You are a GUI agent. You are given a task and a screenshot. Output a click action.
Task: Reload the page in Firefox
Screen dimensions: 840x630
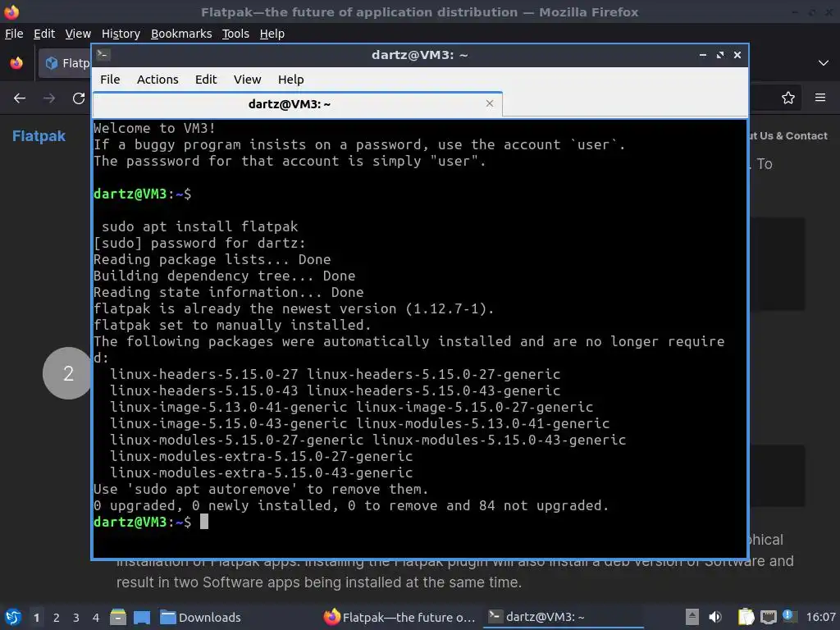(79, 98)
